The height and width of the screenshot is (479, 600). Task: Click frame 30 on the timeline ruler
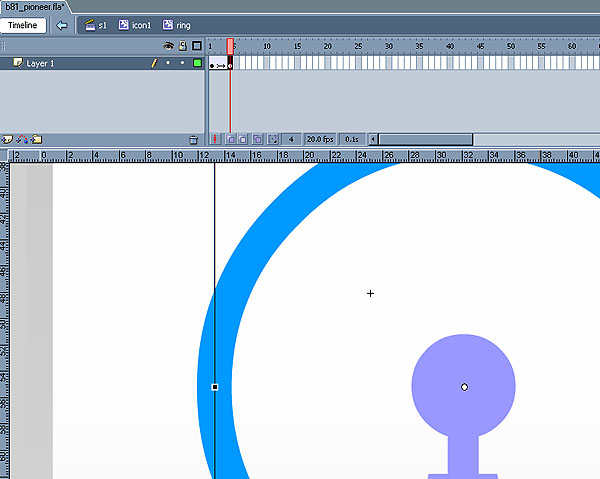pyautogui.click(x=389, y=46)
